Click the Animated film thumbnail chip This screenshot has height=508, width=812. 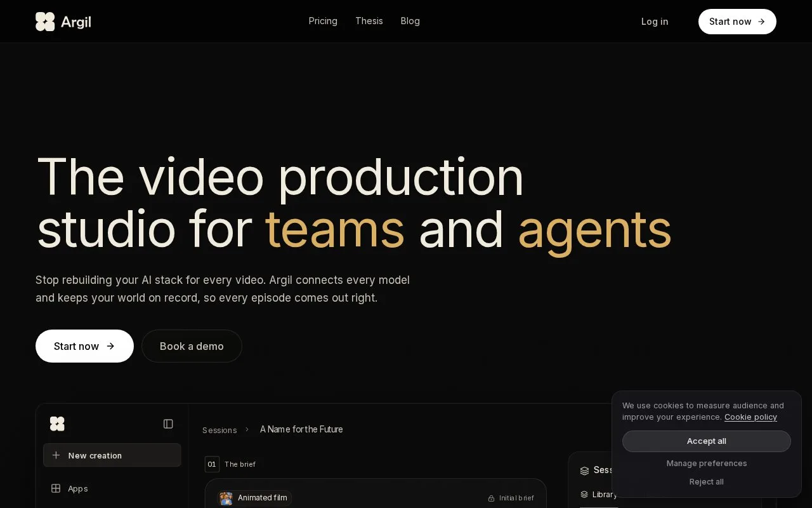coord(254,498)
